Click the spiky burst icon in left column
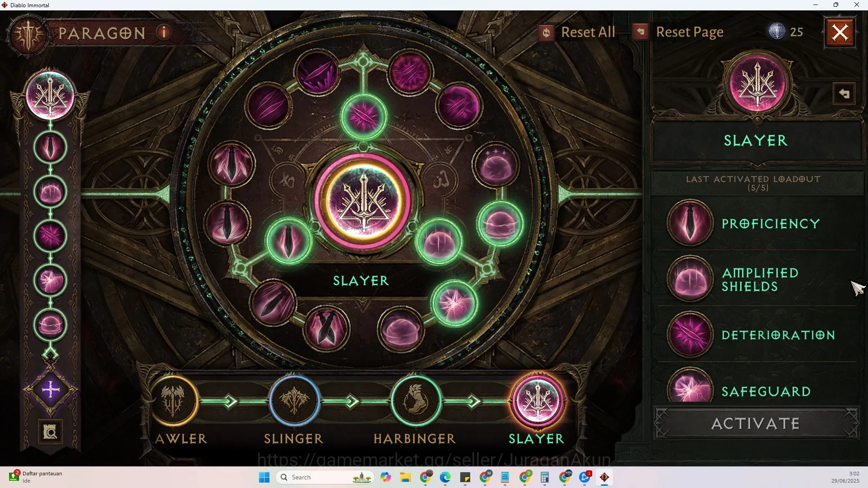This screenshot has width=868, height=488. tap(50, 236)
